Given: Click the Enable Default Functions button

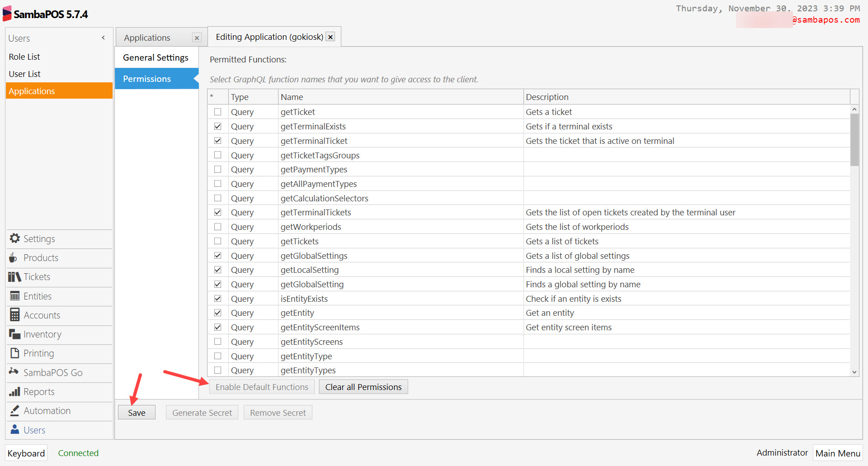Looking at the screenshot, I should point(261,387).
